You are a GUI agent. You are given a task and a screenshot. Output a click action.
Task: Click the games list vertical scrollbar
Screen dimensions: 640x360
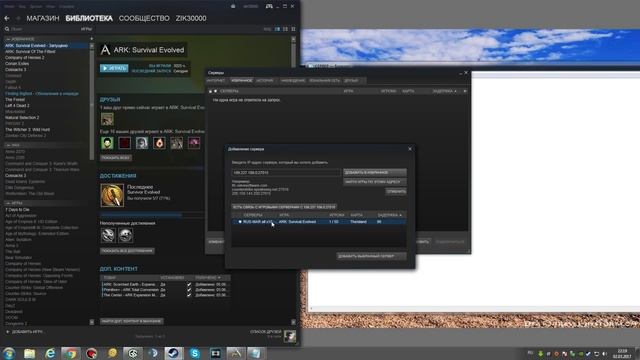[91, 102]
